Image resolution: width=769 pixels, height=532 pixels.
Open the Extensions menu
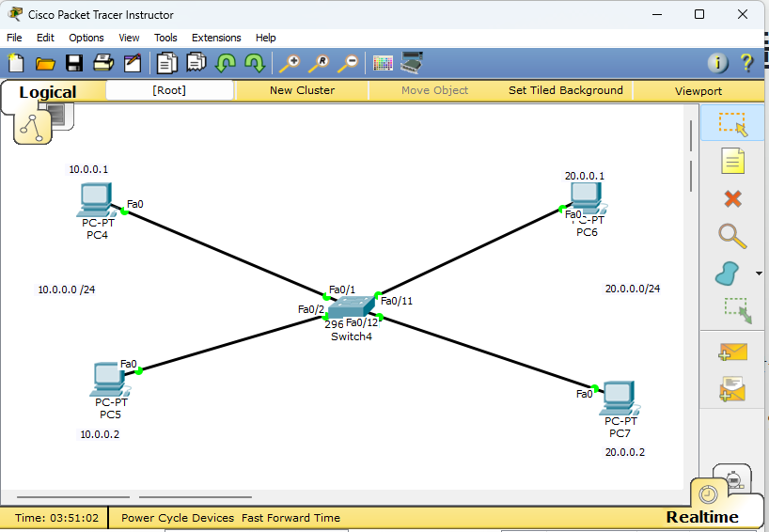(216, 38)
